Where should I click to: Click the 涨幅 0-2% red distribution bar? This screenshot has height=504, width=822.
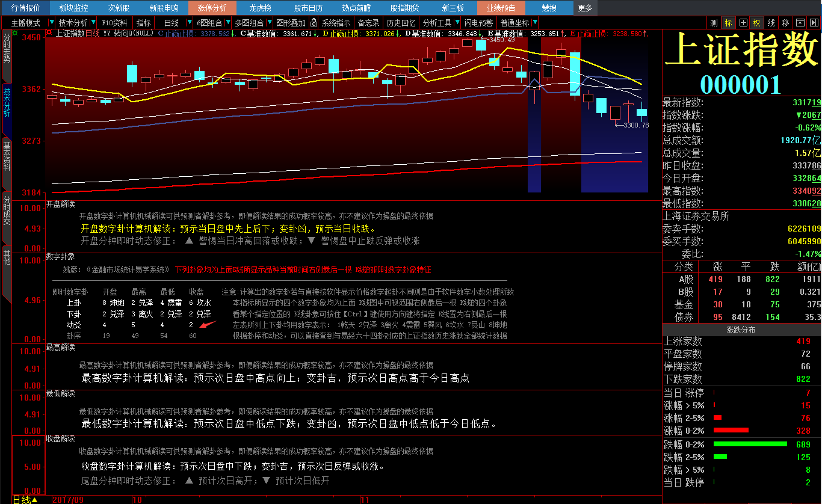[x=731, y=430]
